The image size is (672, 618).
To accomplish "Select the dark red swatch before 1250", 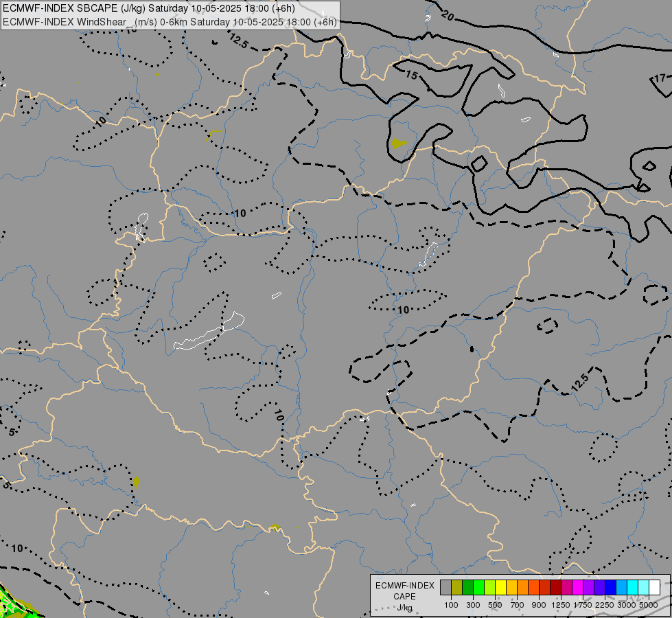I will (555, 587).
